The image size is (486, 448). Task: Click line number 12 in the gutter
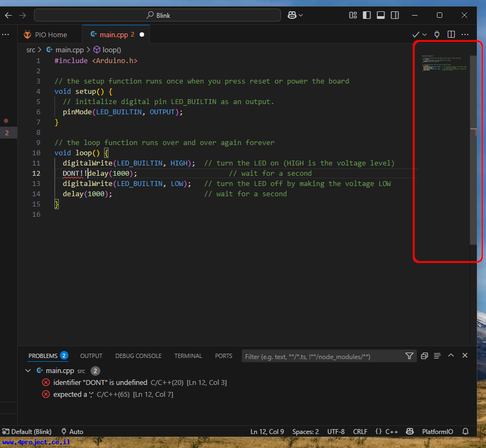click(36, 174)
